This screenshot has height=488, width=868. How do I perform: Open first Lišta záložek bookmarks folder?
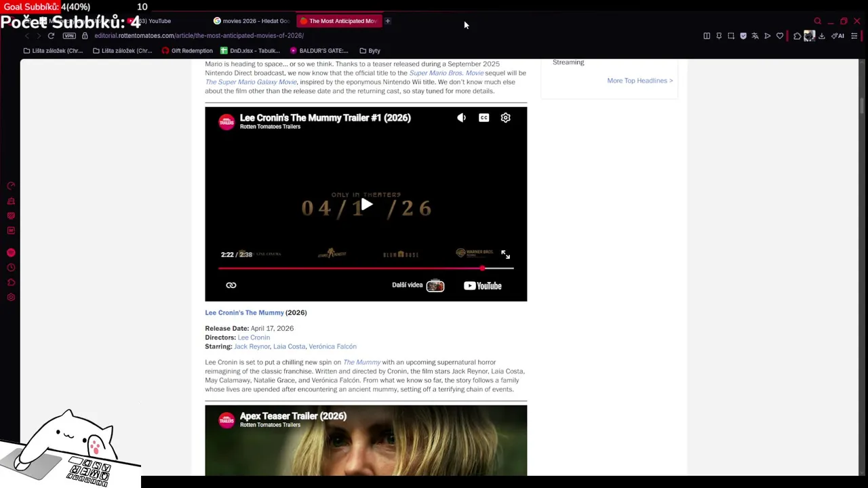tap(53, 51)
